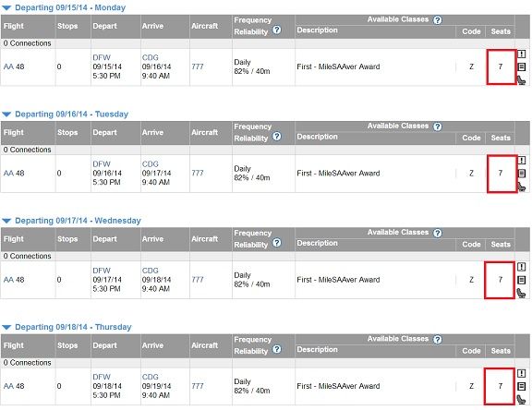Viewport: 532px width, 410px height.
Task: Click the Frequency Reliability help icon in Wednesday's table
Action: (277, 243)
